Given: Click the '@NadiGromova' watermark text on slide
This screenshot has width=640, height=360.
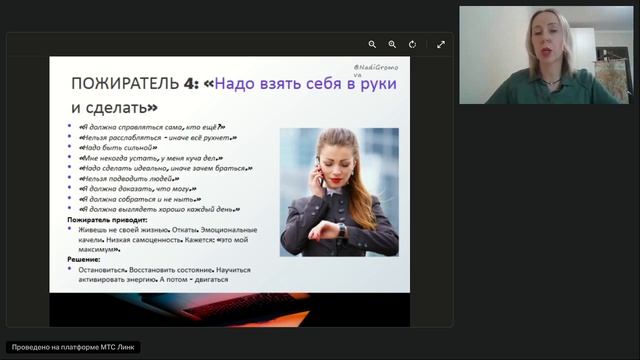Looking at the screenshot, I should click(x=376, y=71).
